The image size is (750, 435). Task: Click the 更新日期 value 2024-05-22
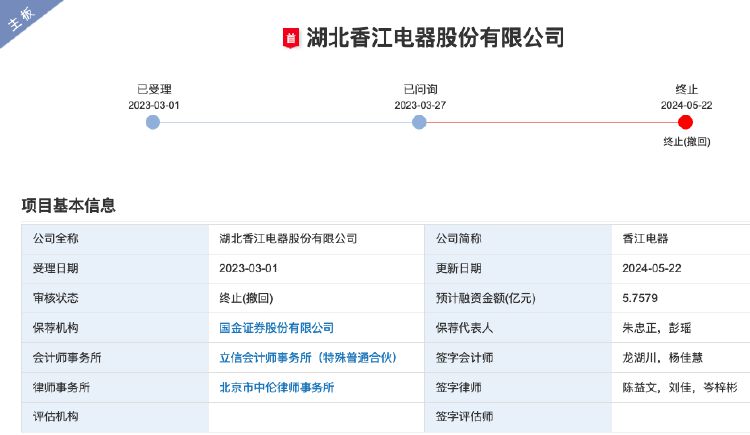(x=651, y=268)
